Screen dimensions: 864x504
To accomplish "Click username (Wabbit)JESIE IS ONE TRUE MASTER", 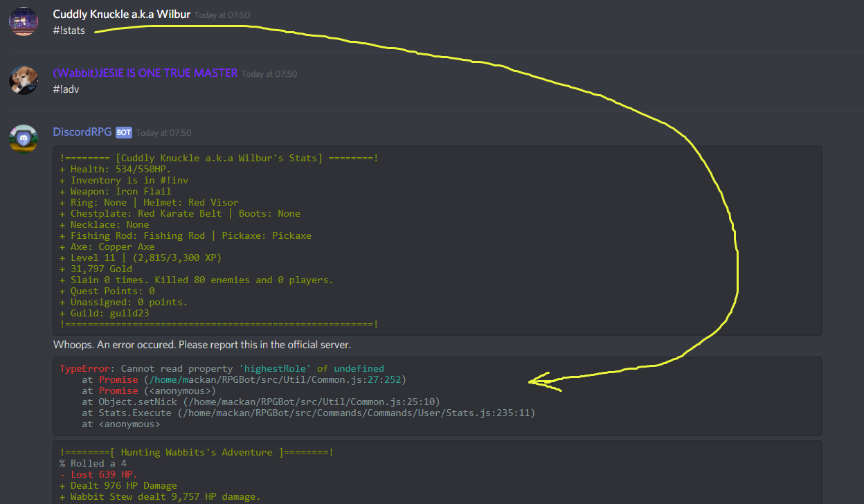I will 145,73.
